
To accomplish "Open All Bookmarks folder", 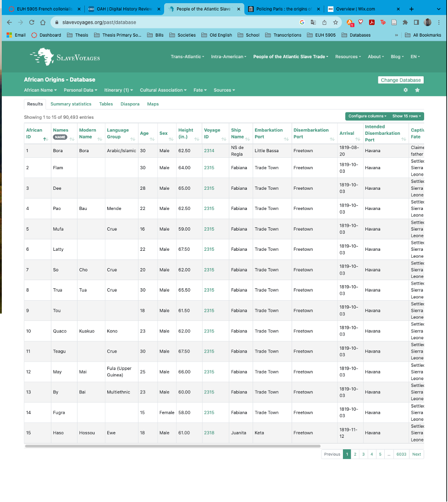I will coord(423,35).
